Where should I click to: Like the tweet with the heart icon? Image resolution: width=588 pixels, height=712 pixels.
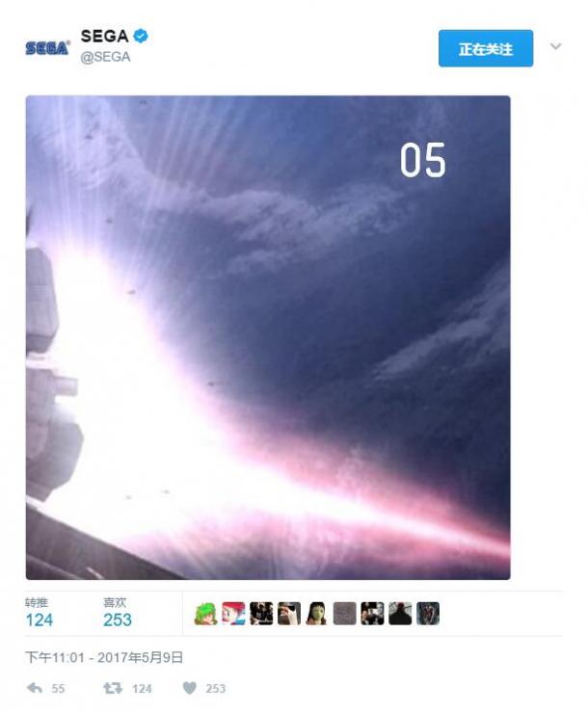point(190,688)
